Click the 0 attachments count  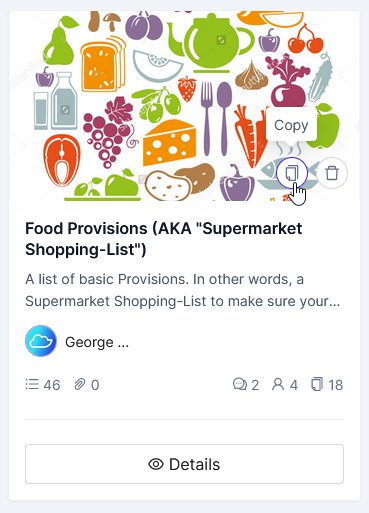(95, 385)
